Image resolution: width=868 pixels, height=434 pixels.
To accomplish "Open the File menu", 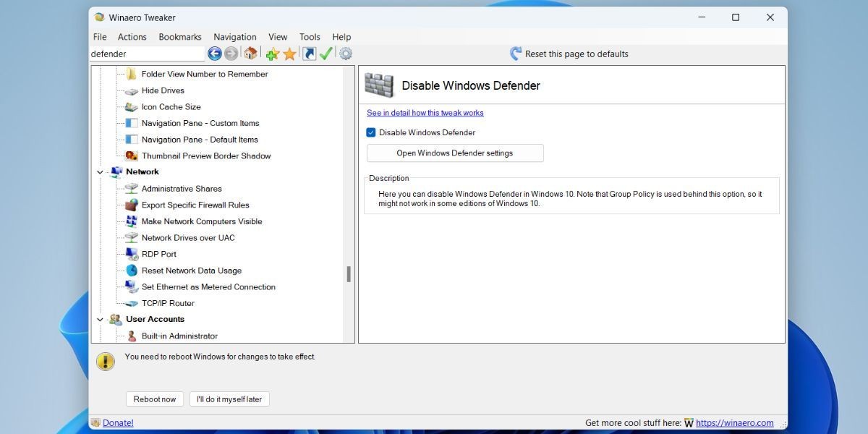I will [x=100, y=37].
